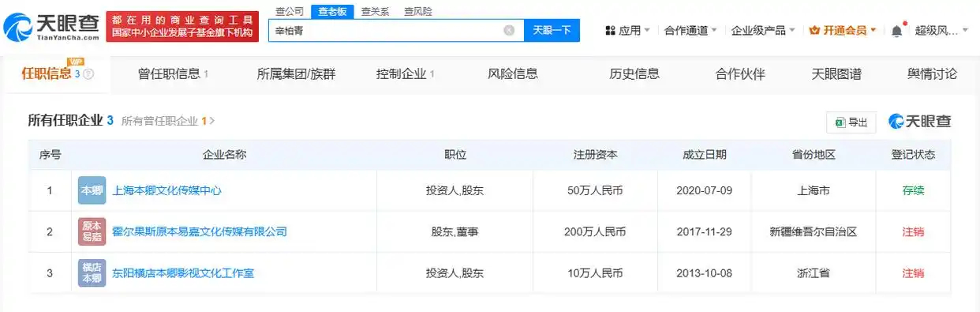Open the red banner for 国家中小企业发展子基金旗下机构

click(181, 27)
